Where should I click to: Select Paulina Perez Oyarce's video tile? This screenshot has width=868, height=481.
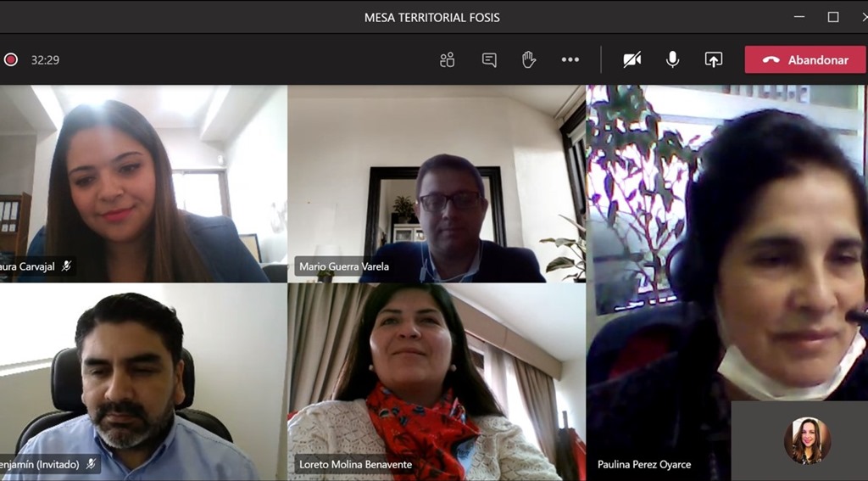726,283
